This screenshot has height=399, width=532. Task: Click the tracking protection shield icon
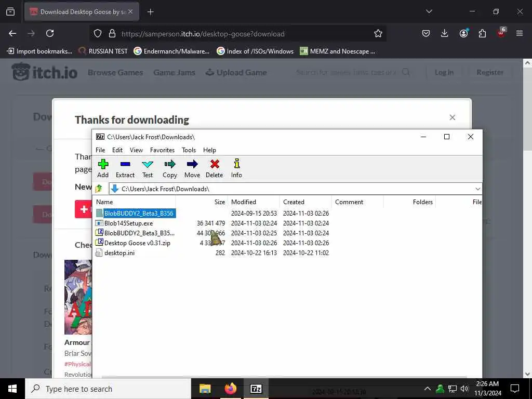[98, 33]
